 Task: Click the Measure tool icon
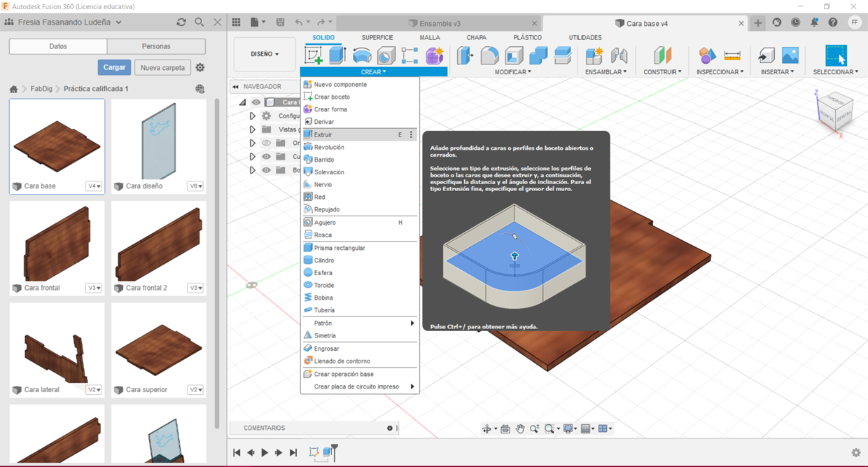732,55
